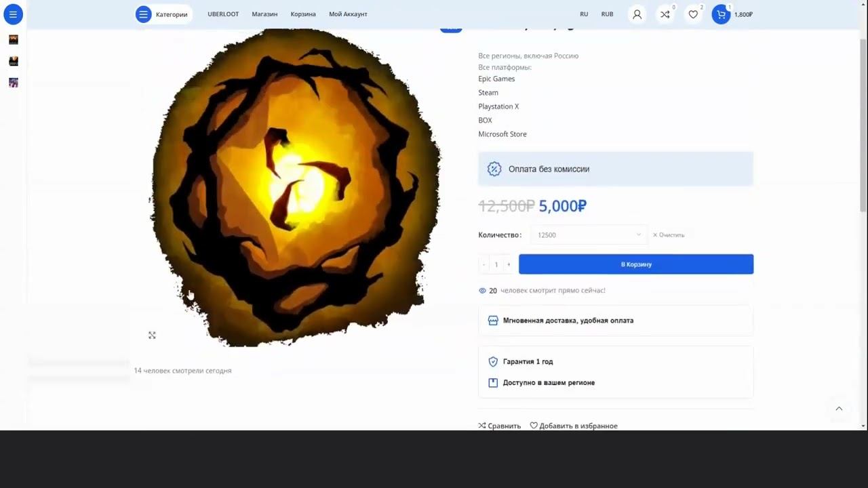
Task: Focus the quantity number field
Action: click(496, 264)
